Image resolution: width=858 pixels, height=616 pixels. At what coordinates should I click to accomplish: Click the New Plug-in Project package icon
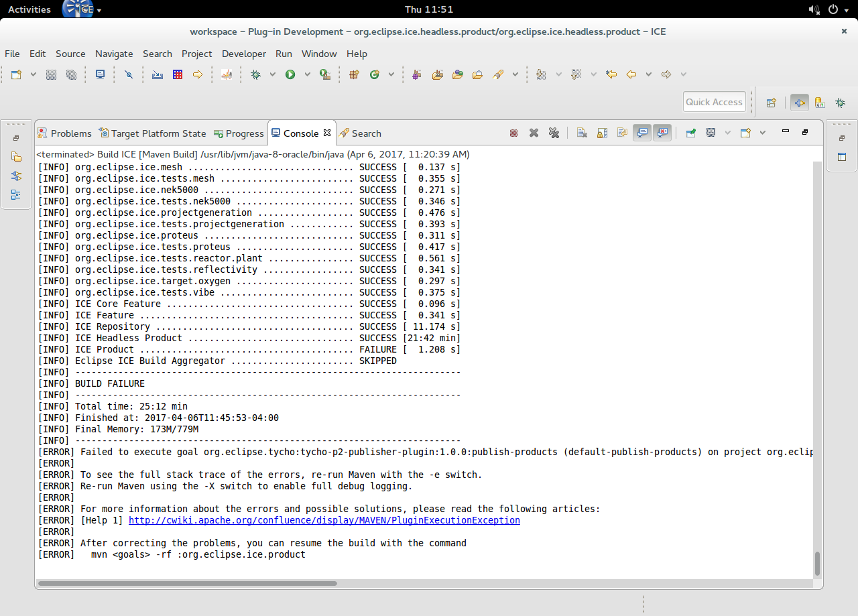coord(354,74)
